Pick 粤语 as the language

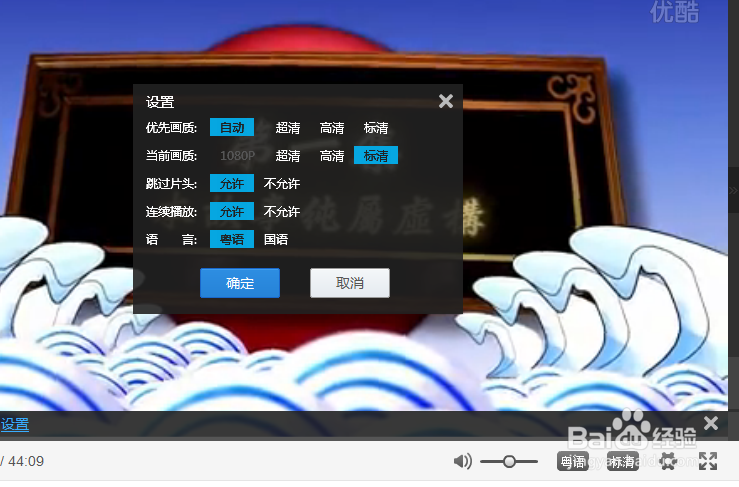(x=232, y=239)
